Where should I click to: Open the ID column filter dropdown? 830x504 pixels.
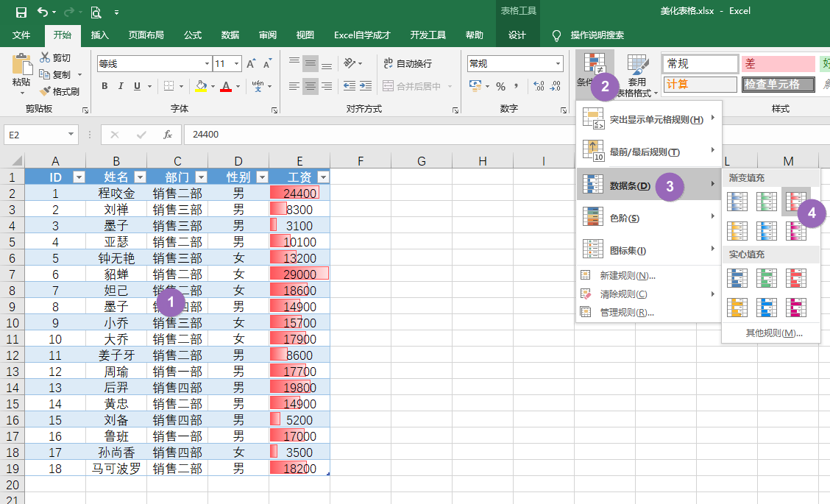78,177
